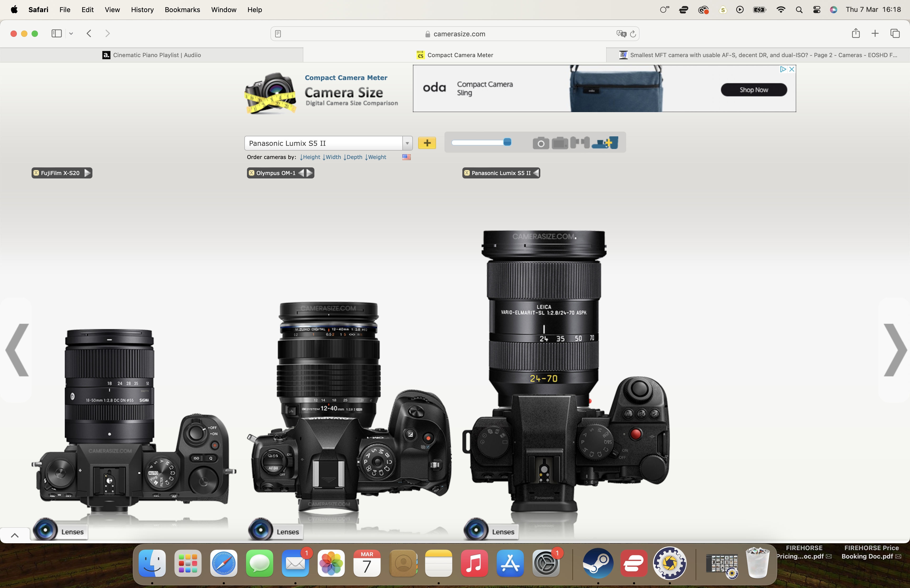The width and height of the screenshot is (910, 588).
Task: Open sidebar tab group dropdown chevron
Action: pyautogui.click(x=71, y=34)
